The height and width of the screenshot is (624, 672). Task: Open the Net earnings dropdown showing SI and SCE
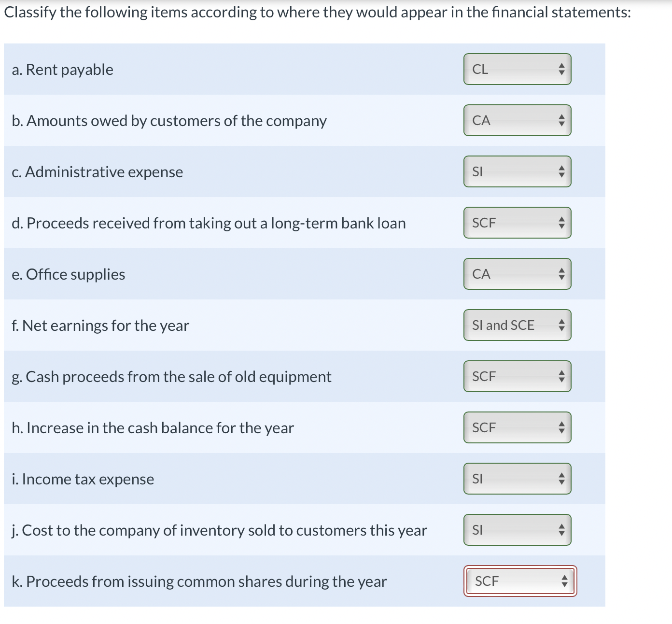coord(517,325)
